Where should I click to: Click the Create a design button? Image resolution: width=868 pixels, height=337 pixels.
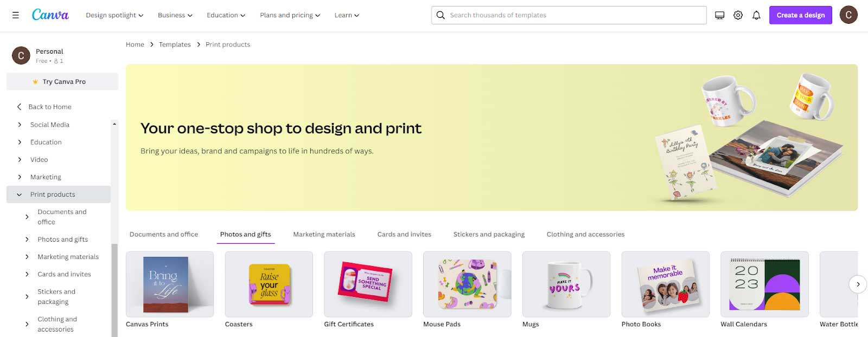tap(800, 15)
